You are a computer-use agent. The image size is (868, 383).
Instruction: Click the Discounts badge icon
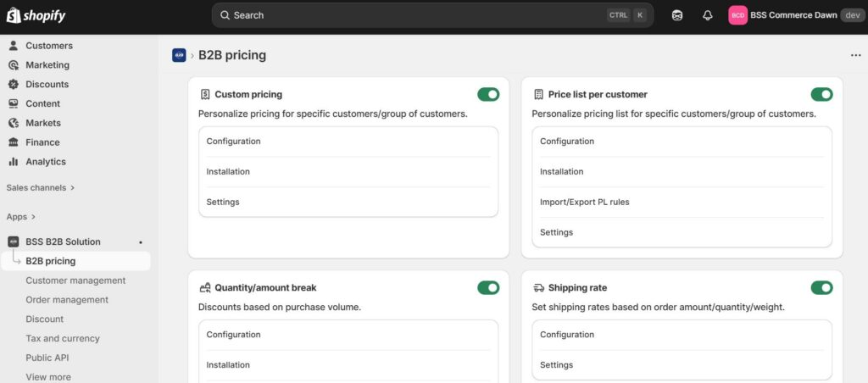click(x=14, y=84)
